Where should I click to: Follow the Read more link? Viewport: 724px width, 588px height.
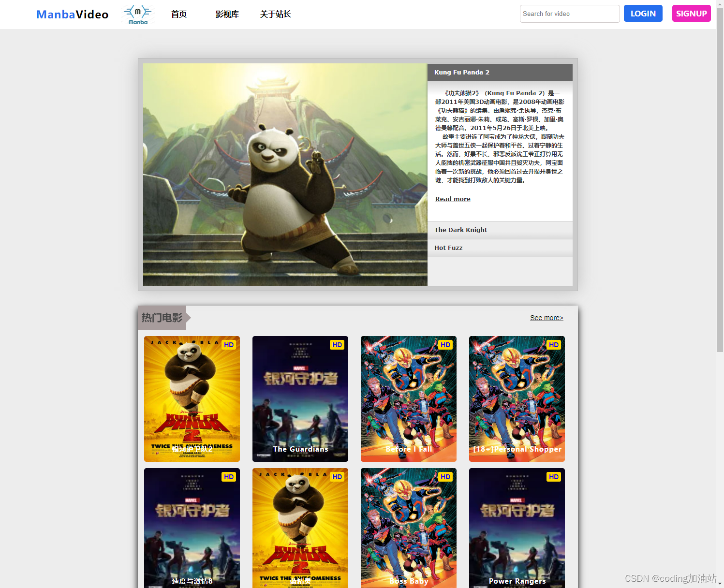[x=453, y=199]
